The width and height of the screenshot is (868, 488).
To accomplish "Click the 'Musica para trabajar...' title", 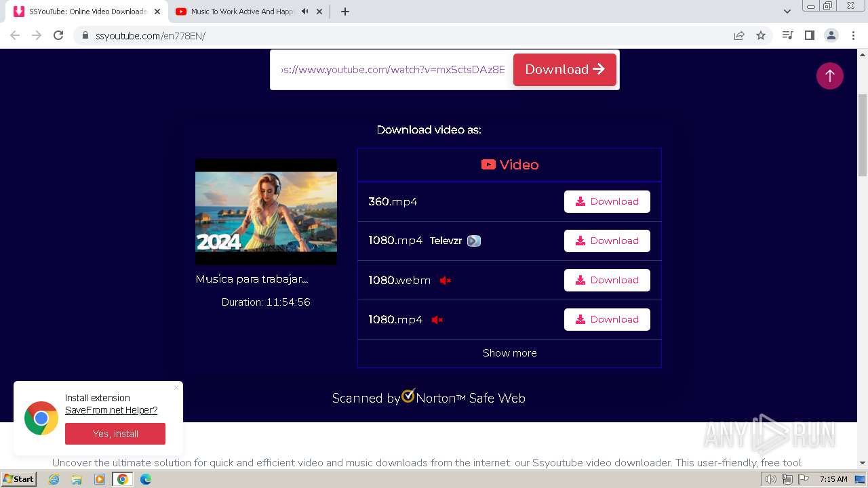I will pyautogui.click(x=252, y=279).
